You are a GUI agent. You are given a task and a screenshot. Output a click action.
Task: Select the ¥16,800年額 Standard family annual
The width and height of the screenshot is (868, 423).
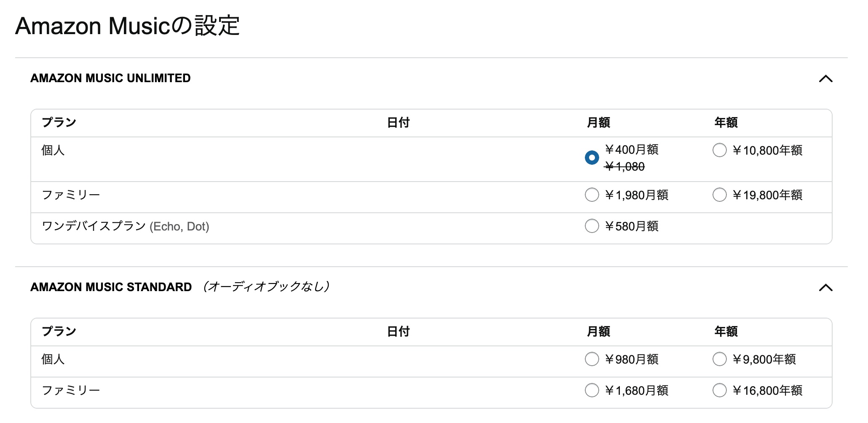tap(719, 390)
